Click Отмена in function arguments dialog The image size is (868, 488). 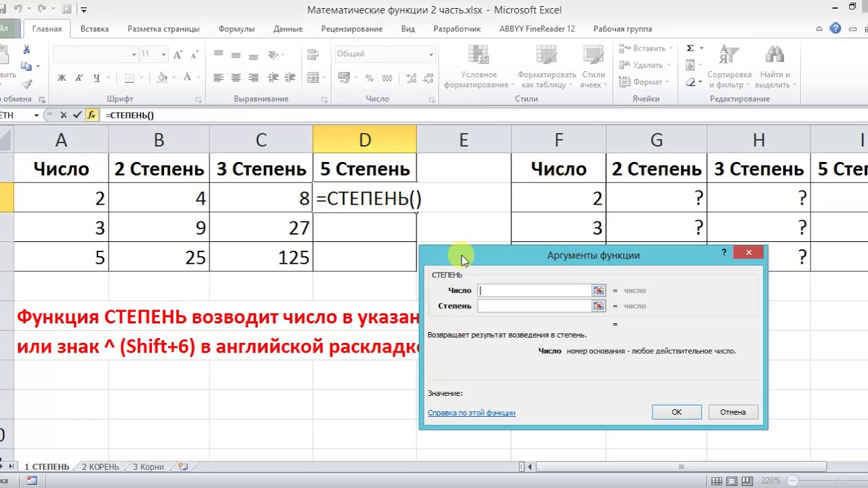733,412
